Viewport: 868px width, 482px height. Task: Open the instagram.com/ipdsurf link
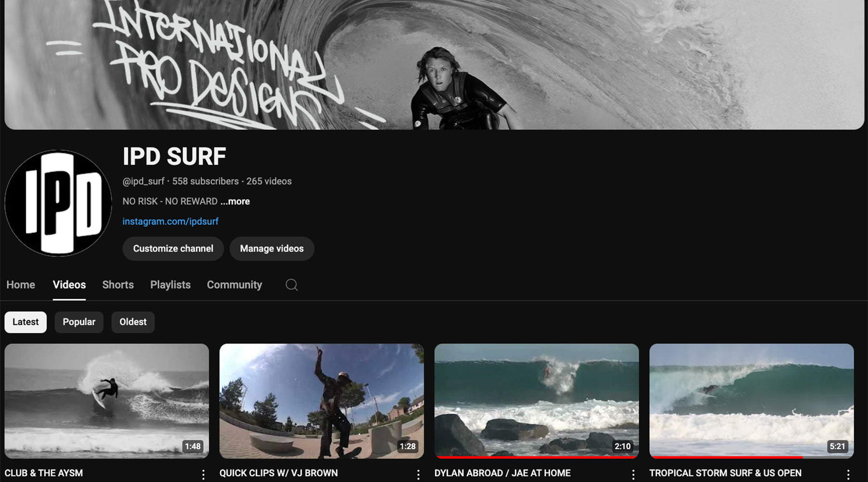tap(171, 221)
